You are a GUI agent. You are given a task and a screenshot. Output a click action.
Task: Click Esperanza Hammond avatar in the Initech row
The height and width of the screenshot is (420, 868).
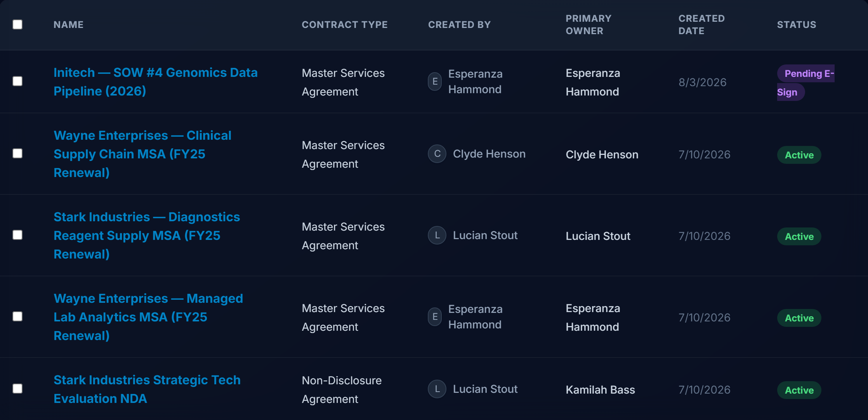[435, 82]
